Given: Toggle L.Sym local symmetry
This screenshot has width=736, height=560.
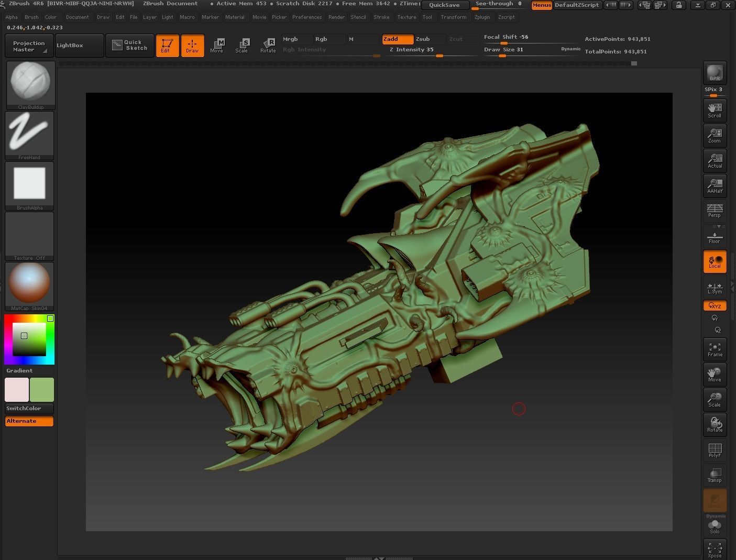Looking at the screenshot, I should [715, 288].
